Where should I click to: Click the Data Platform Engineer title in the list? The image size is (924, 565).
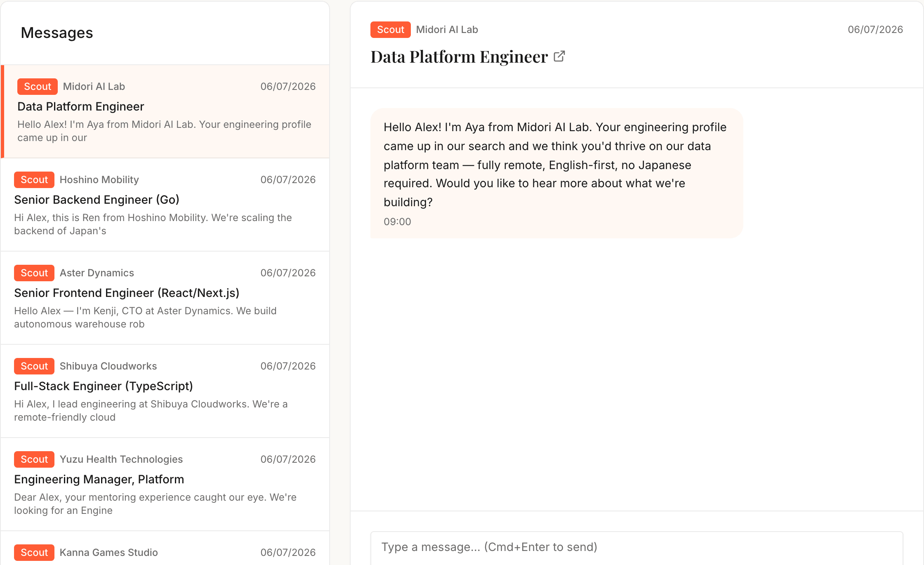[x=80, y=106]
